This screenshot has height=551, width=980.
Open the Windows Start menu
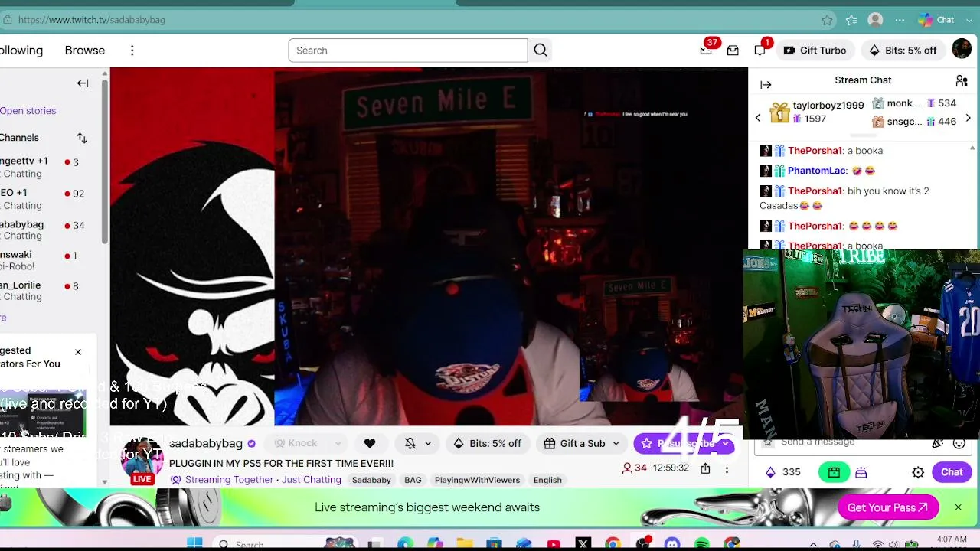click(194, 543)
